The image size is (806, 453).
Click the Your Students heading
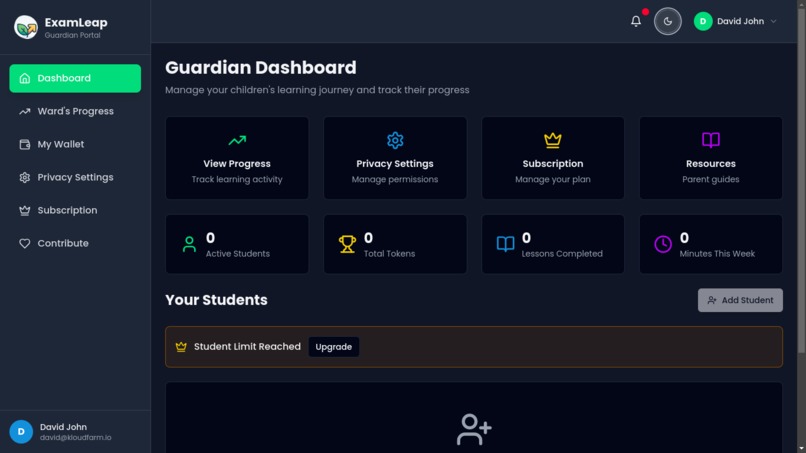pos(216,300)
